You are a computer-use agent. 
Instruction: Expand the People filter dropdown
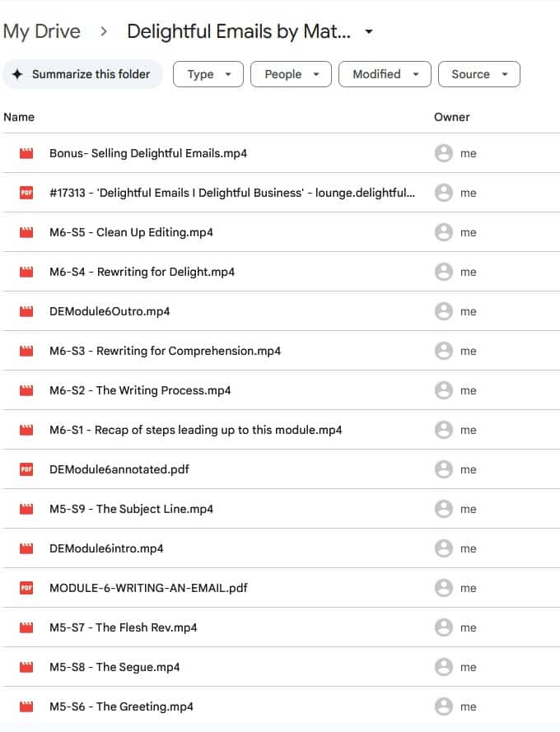click(291, 74)
